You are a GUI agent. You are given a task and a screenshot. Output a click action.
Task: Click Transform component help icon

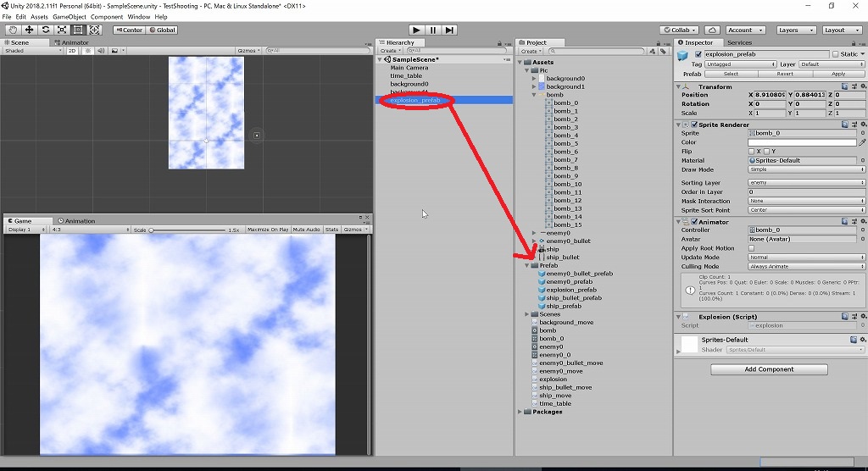coord(845,86)
